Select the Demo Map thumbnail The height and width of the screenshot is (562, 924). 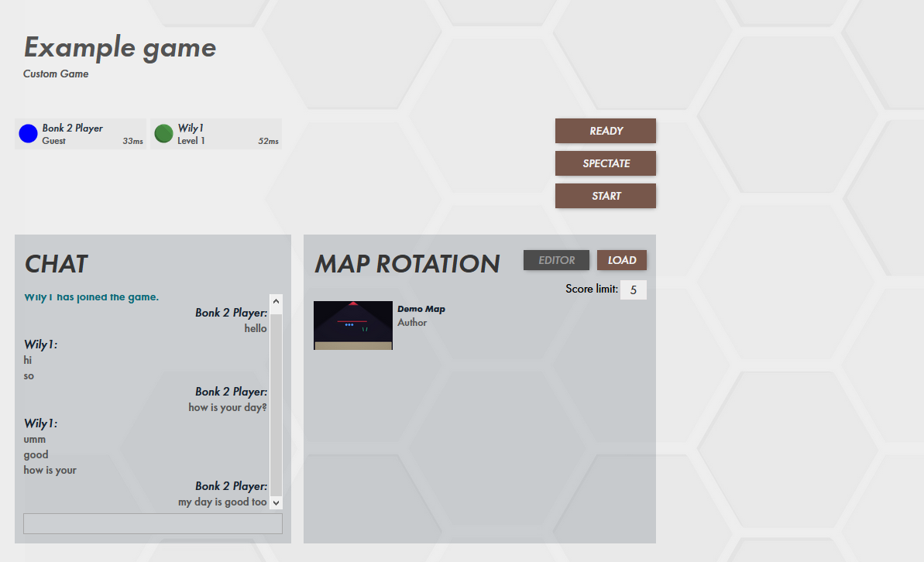pos(353,325)
